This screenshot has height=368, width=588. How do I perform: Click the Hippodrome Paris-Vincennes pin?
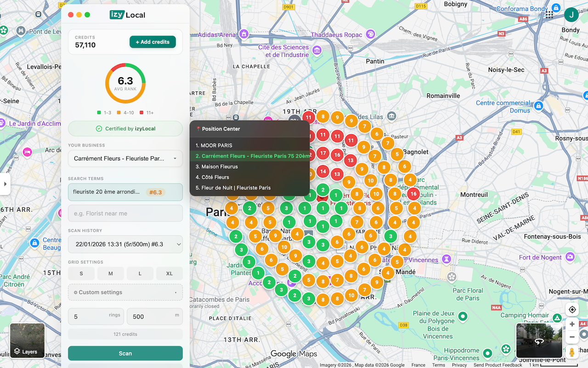tap(488, 353)
